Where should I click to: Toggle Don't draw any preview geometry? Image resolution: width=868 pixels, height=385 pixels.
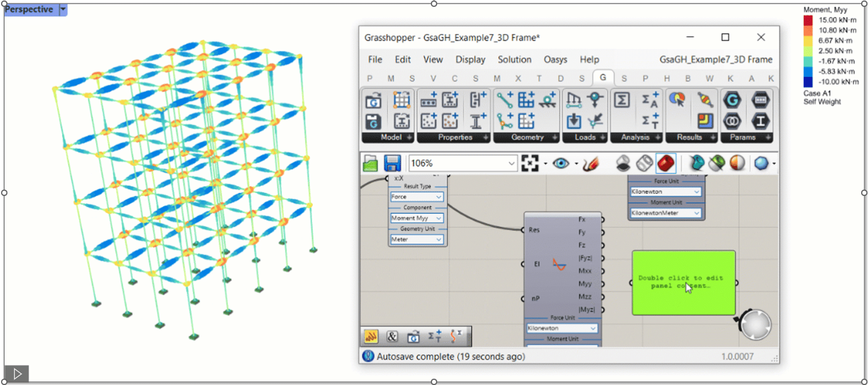tap(623, 163)
